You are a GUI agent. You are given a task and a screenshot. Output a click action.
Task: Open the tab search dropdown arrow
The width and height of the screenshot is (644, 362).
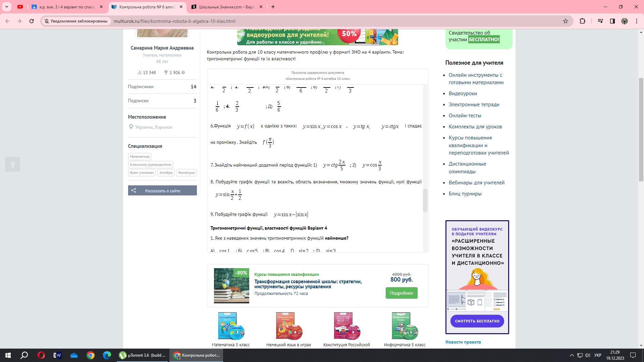(x=6, y=7)
